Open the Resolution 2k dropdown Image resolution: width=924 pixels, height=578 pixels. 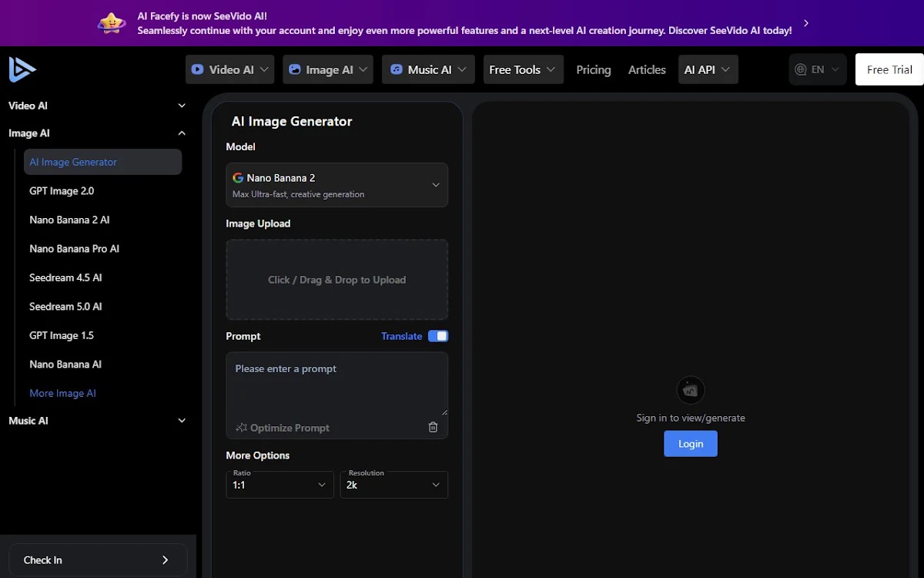tap(393, 484)
